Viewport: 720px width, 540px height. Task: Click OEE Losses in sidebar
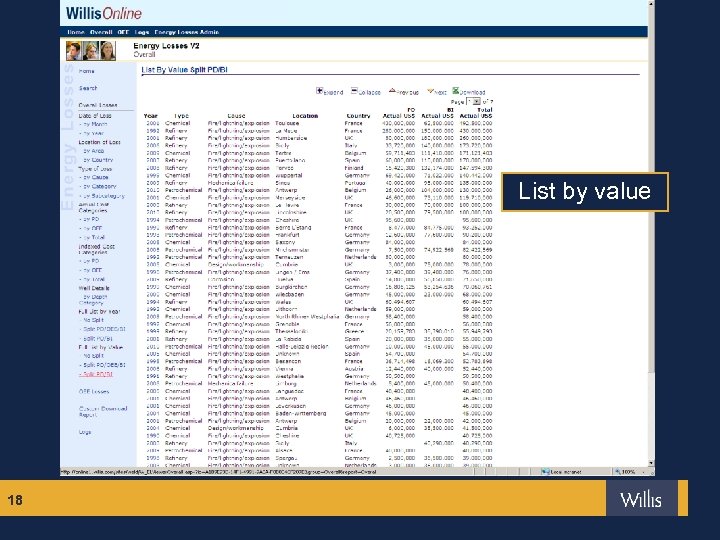[94, 392]
